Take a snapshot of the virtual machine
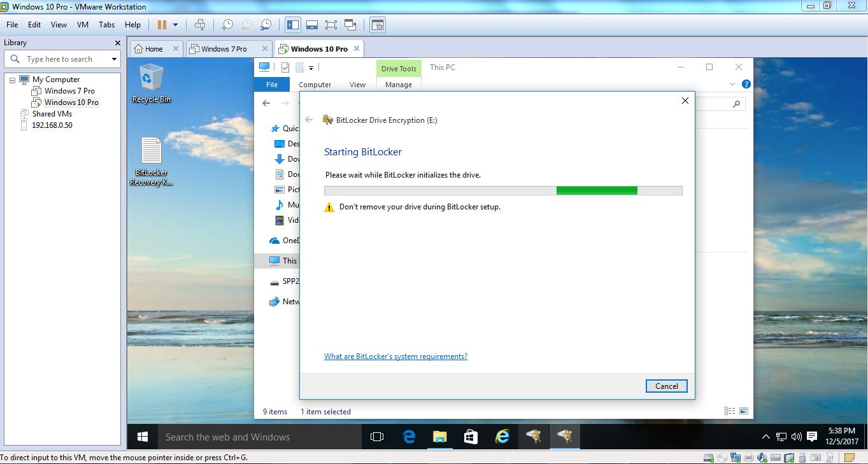868x464 pixels. pos(227,24)
